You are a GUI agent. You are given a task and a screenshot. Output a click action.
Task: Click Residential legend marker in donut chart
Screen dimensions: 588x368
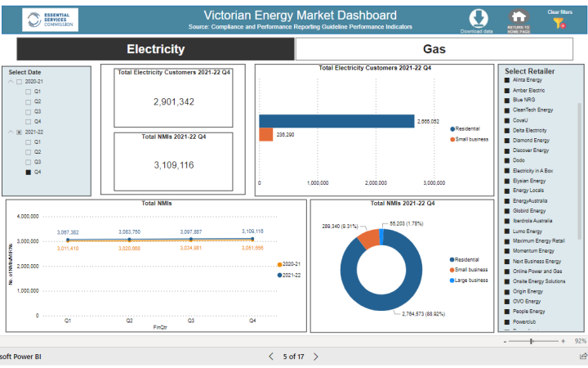tap(452, 260)
